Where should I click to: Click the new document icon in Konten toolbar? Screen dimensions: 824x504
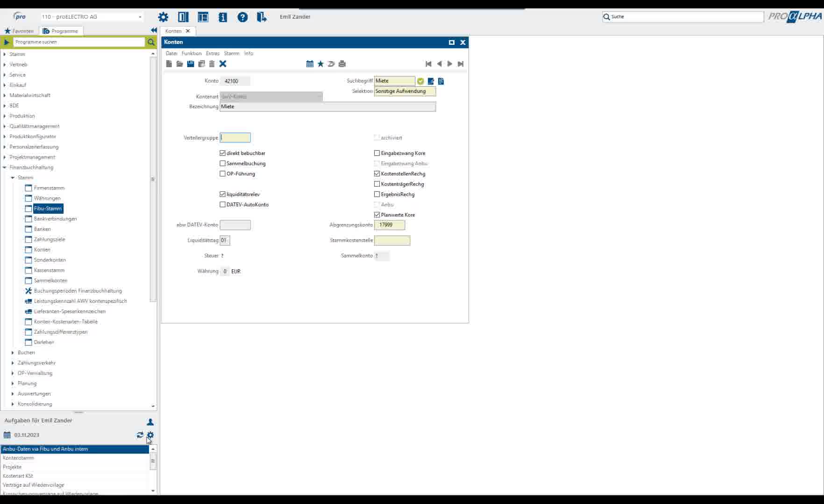click(169, 64)
